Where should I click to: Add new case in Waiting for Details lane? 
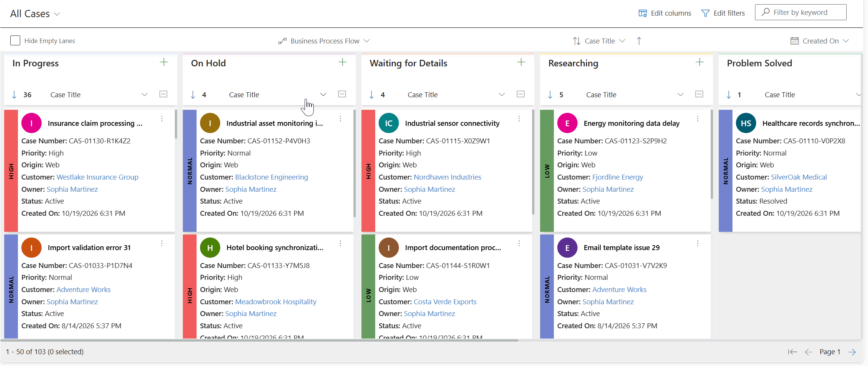tap(521, 62)
